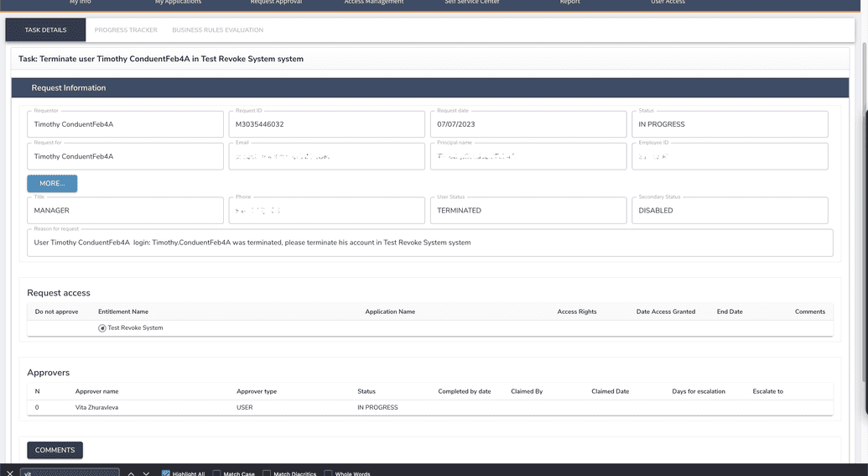Viewport: 868px width, 476px height.
Task: Open Self Service Center menu
Action: (471, 3)
